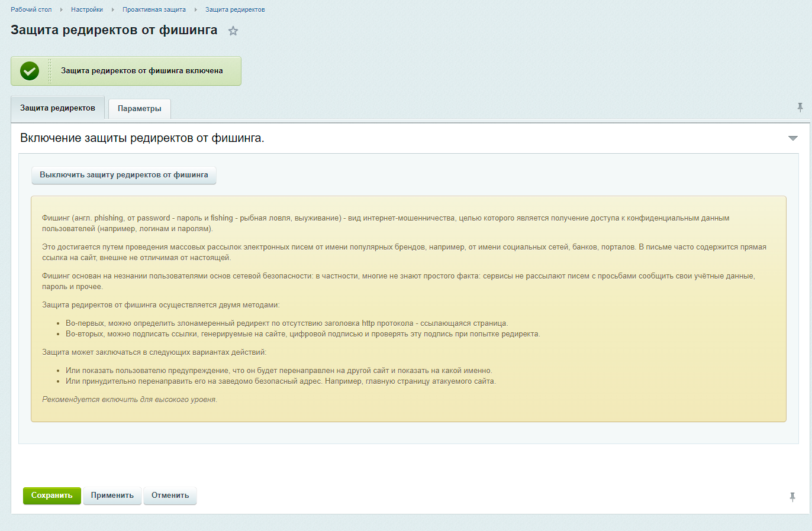Go to Рабочий стол breadcrumb link
The image size is (812, 531).
tap(31, 9)
